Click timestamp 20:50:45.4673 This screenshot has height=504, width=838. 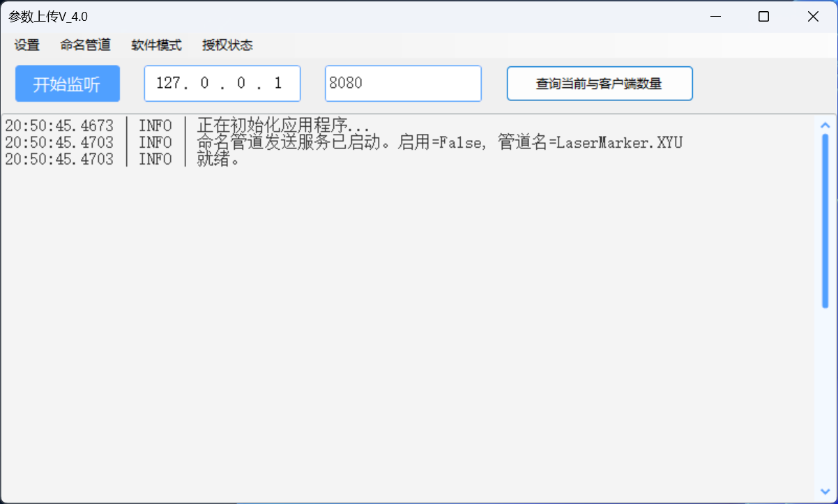[59, 126]
